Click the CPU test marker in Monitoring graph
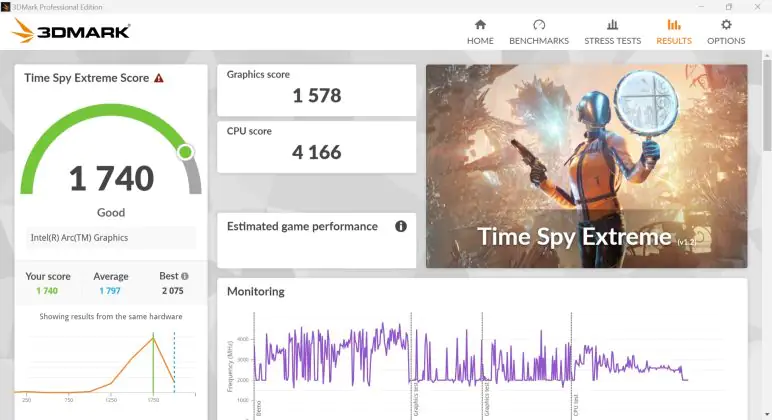This screenshot has height=420, width=772. click(576, 405)
